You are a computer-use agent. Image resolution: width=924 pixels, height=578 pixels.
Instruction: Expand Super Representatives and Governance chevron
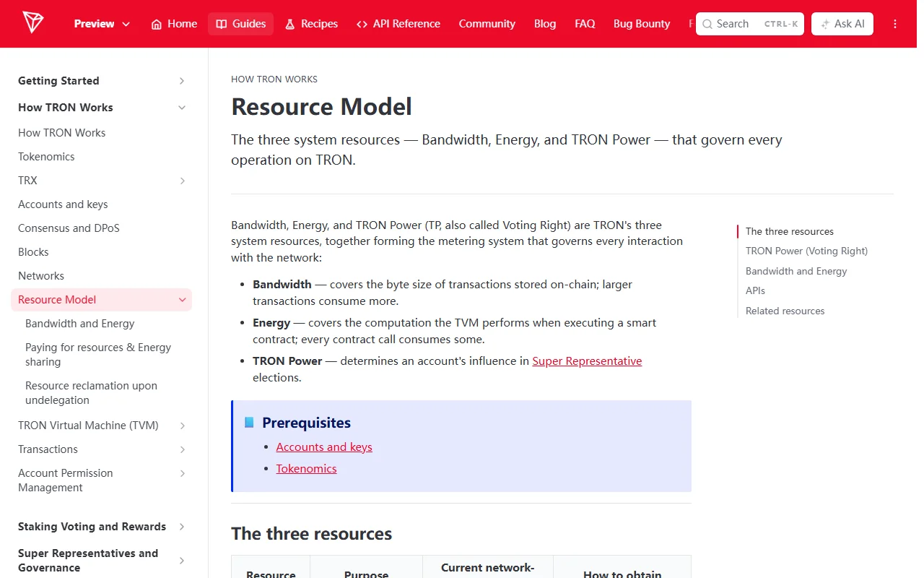pos(182,561)
